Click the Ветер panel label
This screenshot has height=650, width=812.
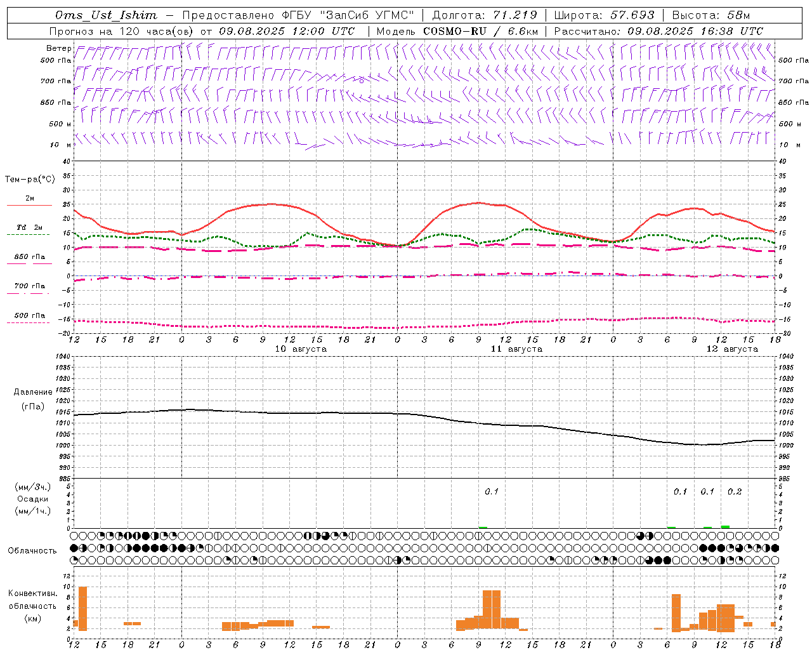59,48
